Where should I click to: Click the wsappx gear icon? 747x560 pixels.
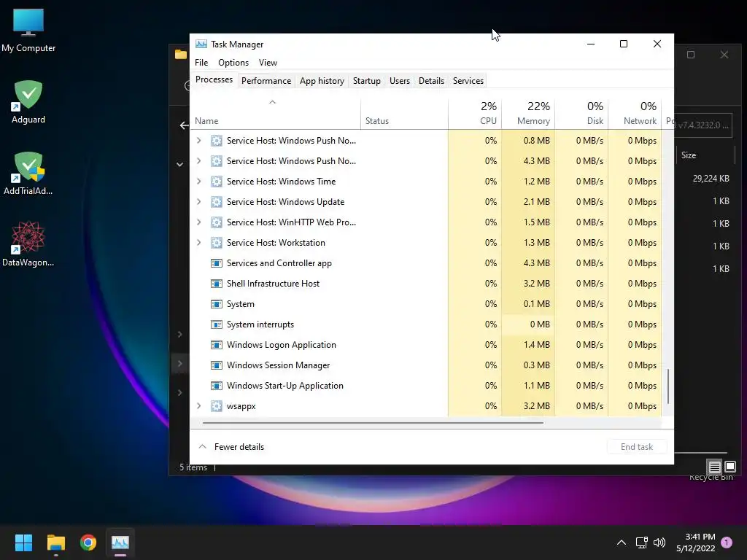[x=216, y=406]
